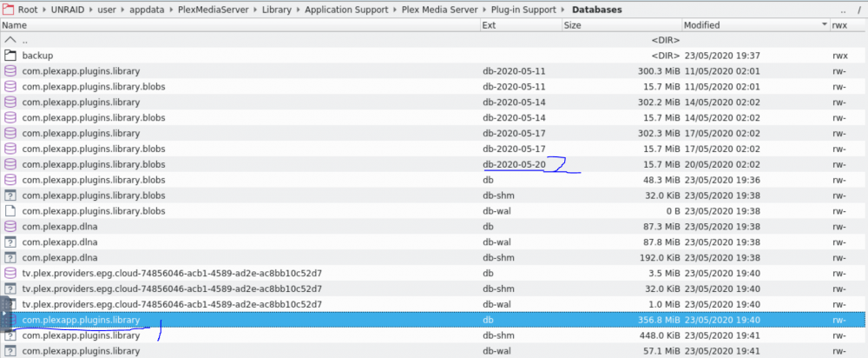The image size is (868, 358).
Task: Click database icon of tv.plex.providers.epg.cloud db file
Action: pyautogui.click(x=10, y=273)
